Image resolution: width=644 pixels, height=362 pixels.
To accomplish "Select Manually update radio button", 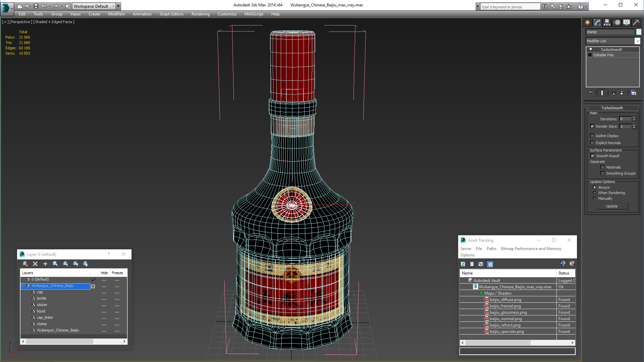I will [x=595, y=198].
